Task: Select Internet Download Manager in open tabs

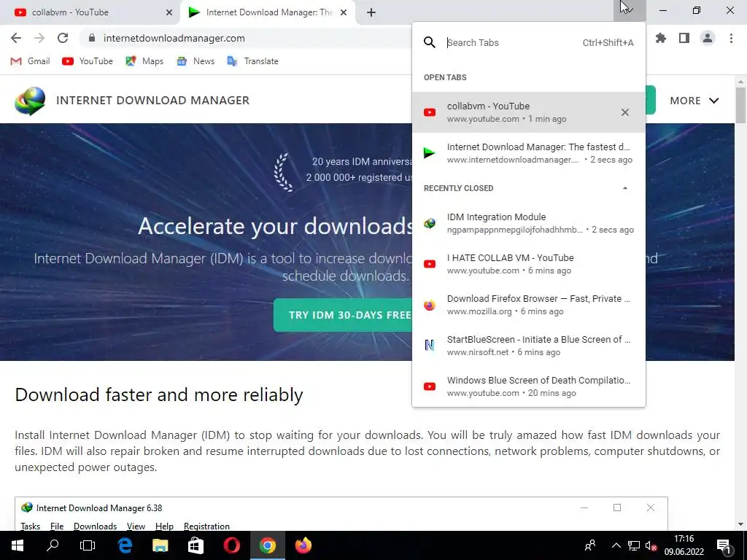Action: click(529, 153)
